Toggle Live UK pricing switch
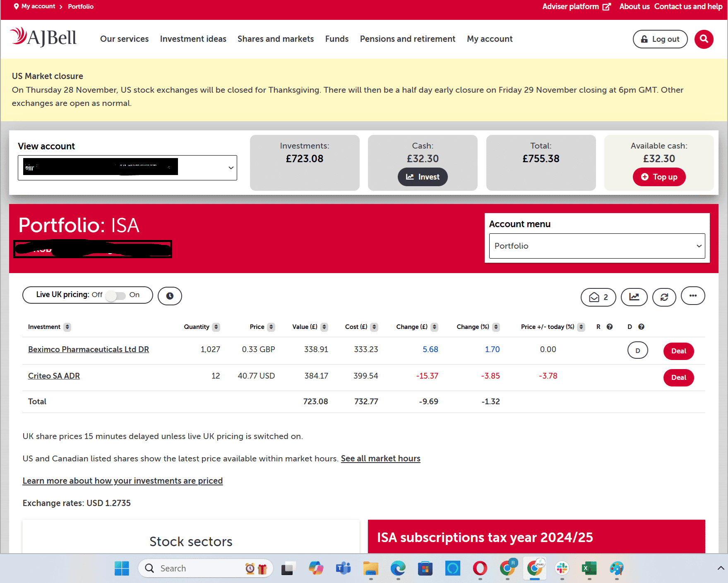The image size is (728, 583). coord(115,295)
